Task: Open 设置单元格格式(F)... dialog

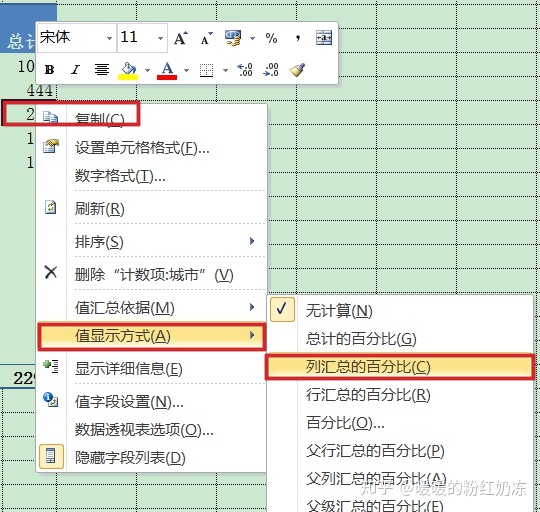Action: coord(152,148)
